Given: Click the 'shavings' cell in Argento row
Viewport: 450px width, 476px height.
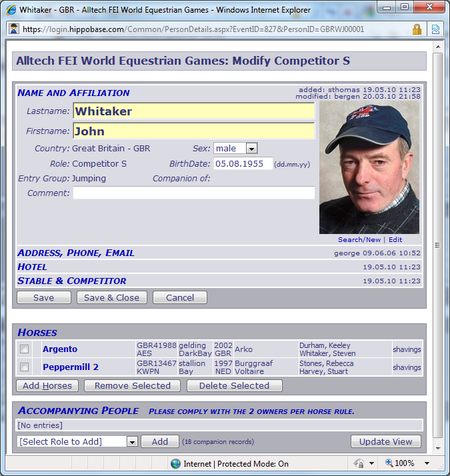Looking at the screenshot, I should click(407, 349).
